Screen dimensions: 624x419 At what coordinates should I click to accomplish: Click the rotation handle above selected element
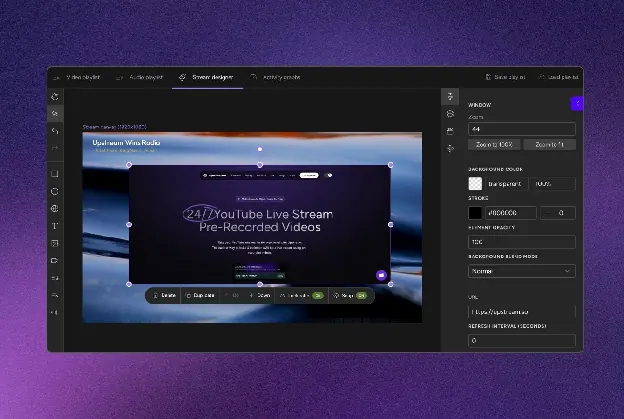tap(260, 149)
